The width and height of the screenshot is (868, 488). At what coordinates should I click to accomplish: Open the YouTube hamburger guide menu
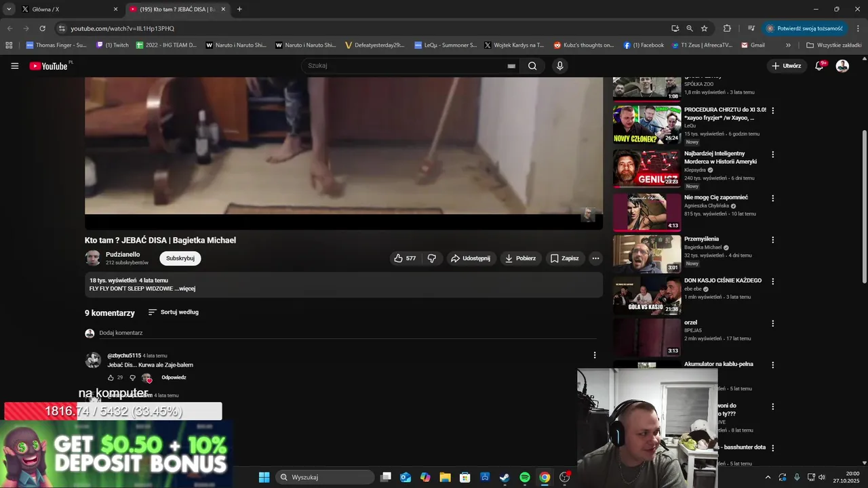(x=14, y=66)
